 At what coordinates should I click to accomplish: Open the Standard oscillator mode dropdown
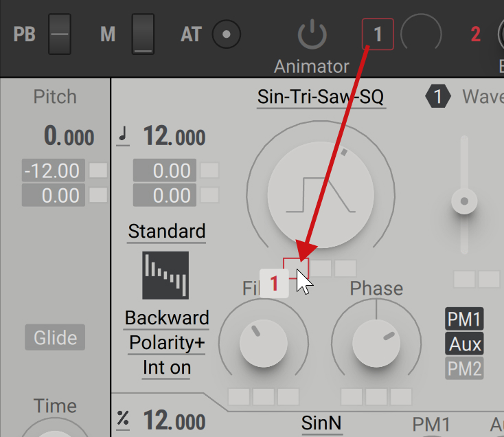[166, 232]
